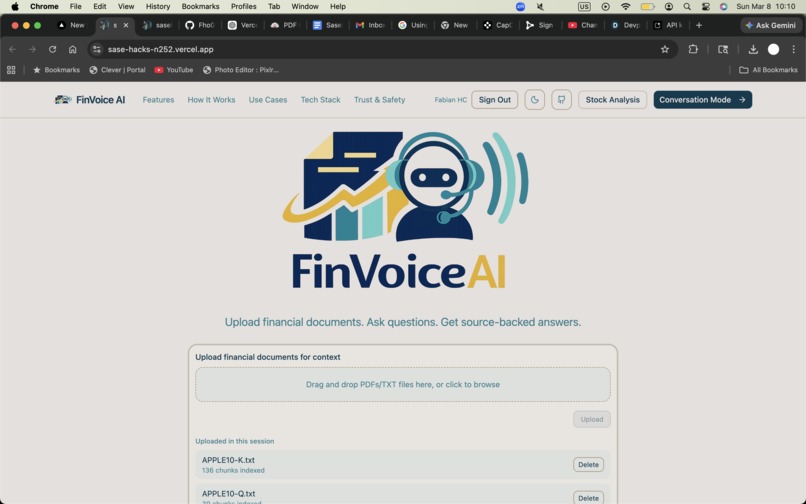Click the browser home icon
The height and width of the screenshot is (504, 806).
point(72,49)
